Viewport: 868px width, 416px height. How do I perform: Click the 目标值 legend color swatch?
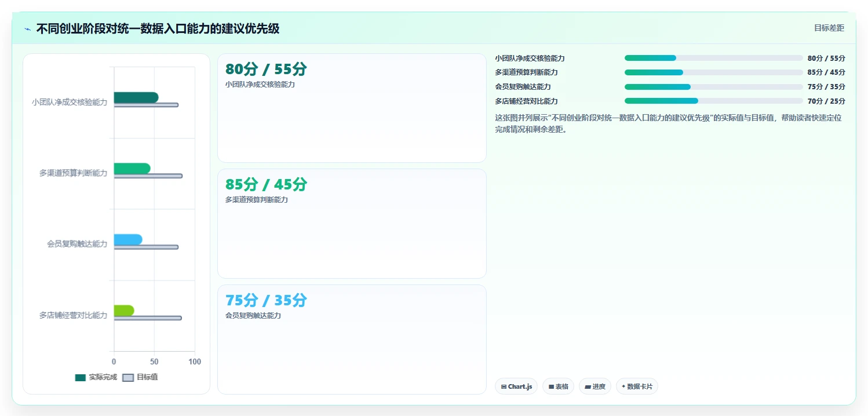(x=128, y=378)
